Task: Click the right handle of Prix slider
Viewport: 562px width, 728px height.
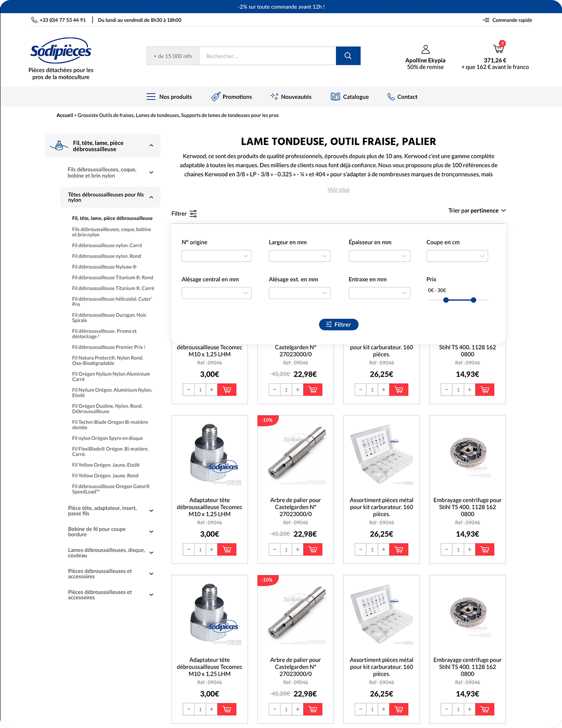Action: pos(473,300)
